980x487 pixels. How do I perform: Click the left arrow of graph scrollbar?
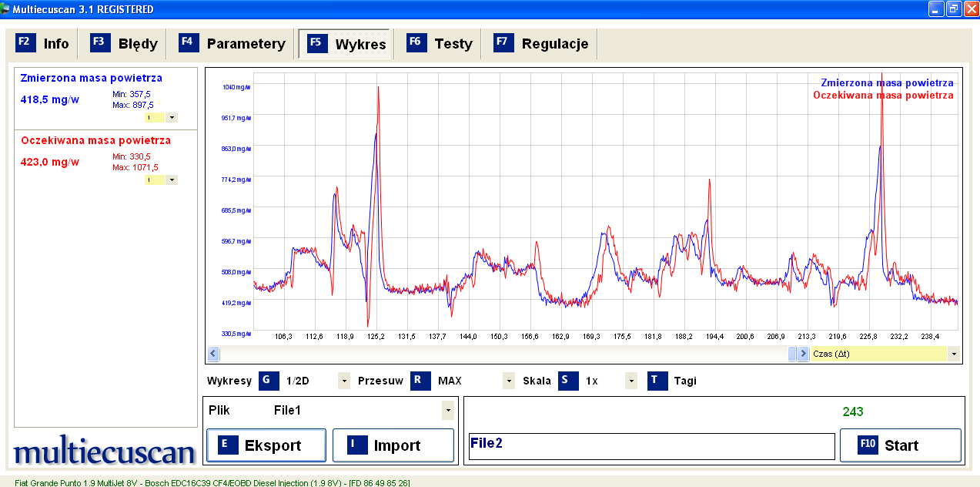click(213, 354)
